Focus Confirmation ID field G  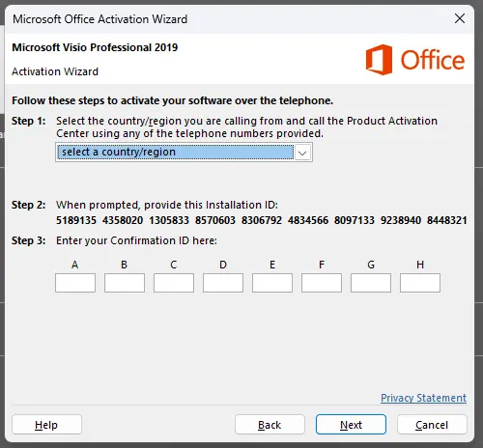pos(371,283)
